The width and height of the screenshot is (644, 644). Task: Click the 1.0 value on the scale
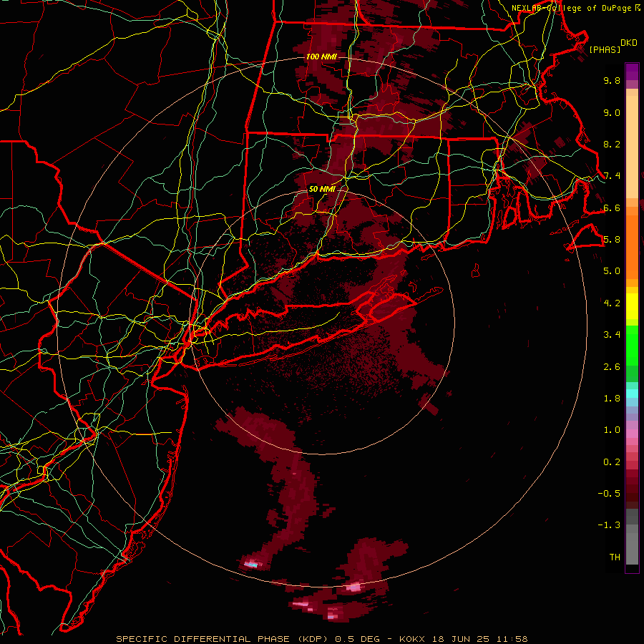point(612,430)
